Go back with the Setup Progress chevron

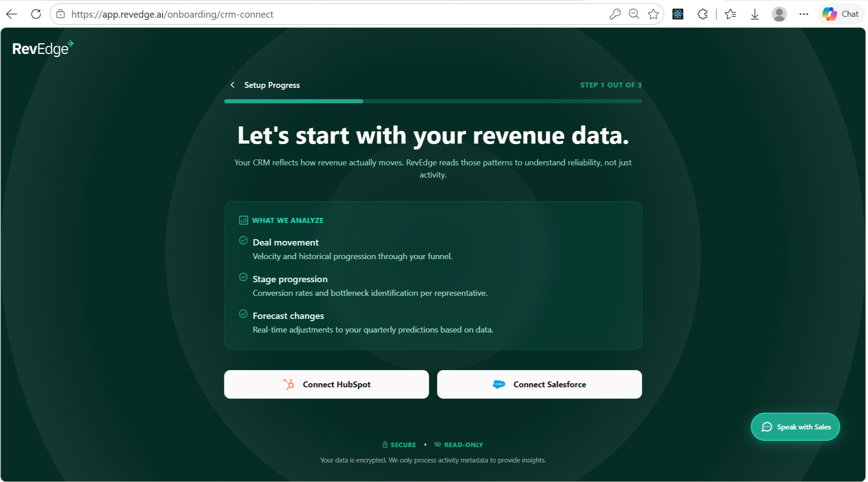(233, 85)
